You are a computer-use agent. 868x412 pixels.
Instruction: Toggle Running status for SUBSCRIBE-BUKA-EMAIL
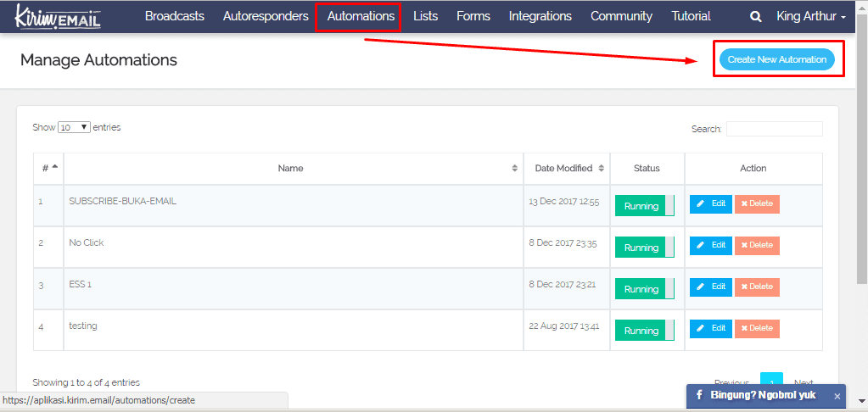click(644, 206)
